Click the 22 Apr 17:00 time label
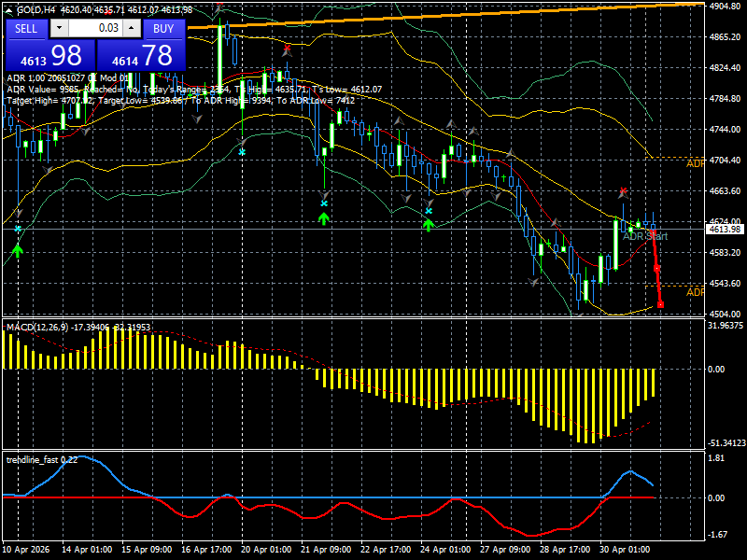The width and height of the screenshot is (747, 560). click(386, 549)
